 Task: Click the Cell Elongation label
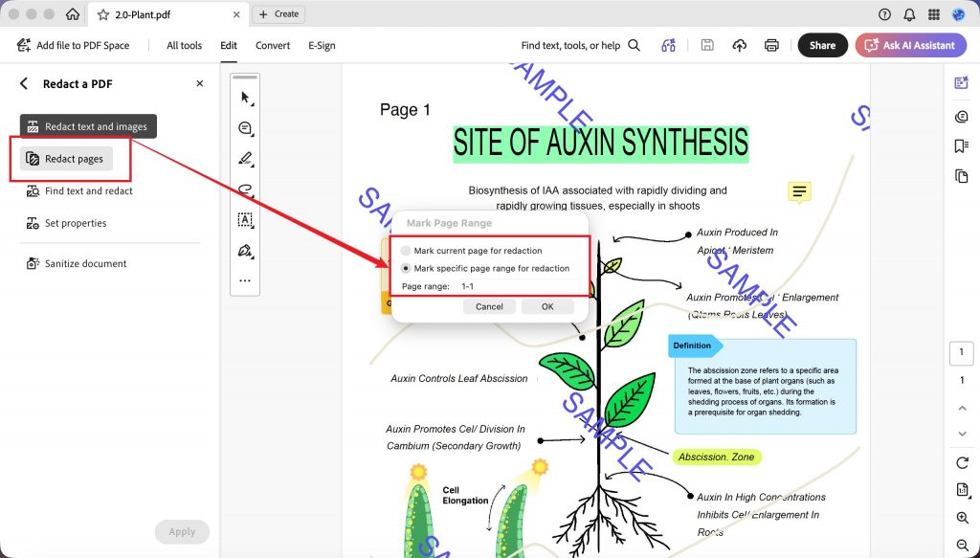(x=466, y=496)
